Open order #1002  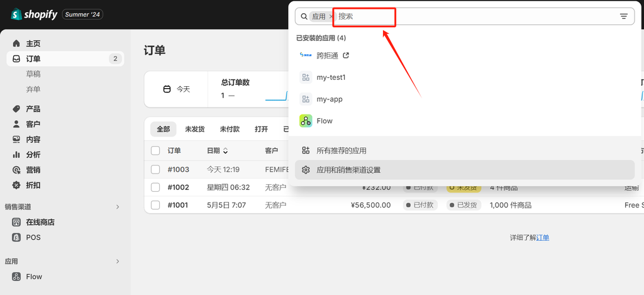pos(178,187)
